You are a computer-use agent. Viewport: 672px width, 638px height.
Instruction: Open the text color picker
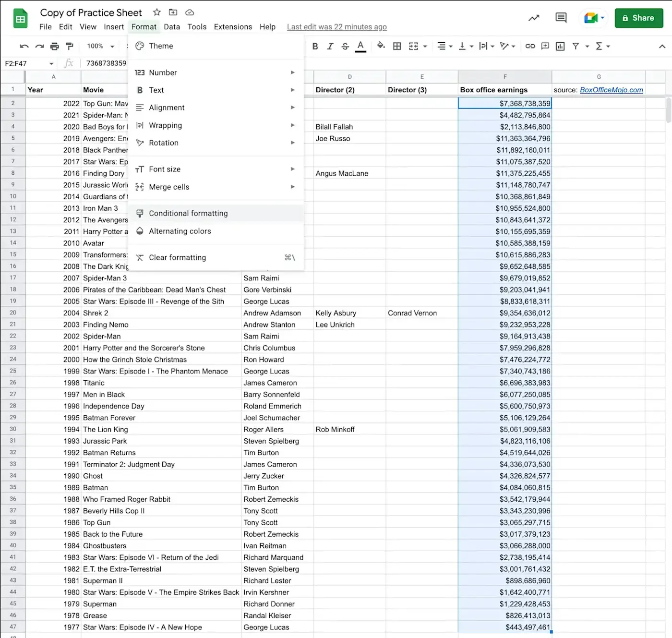click(x=360, y=46)
